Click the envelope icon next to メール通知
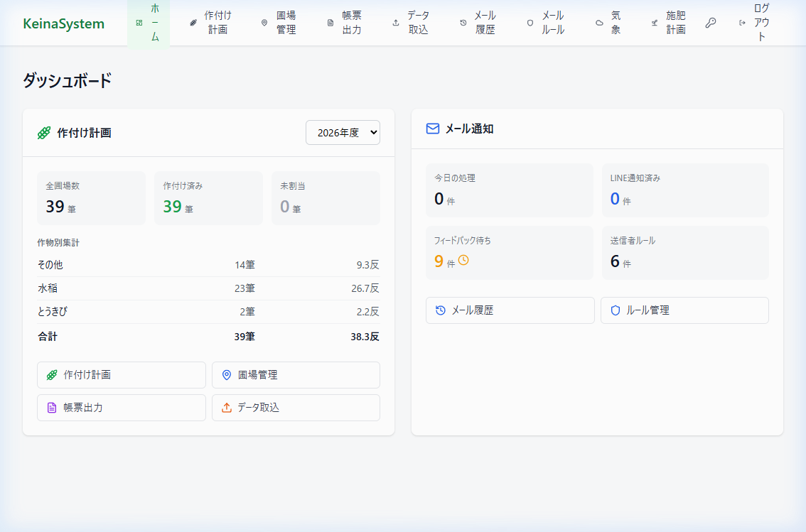The height and width of the screenshot is (532, 806). (432, 129)
